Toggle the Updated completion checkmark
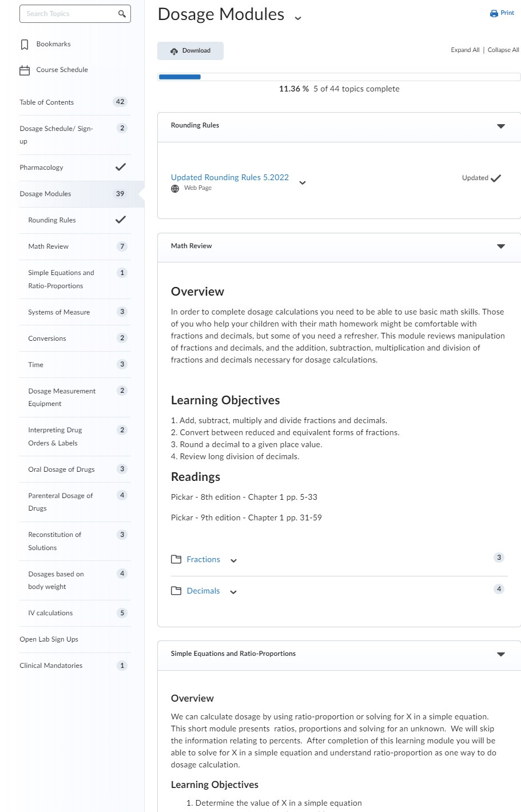 tap(496, 178)
